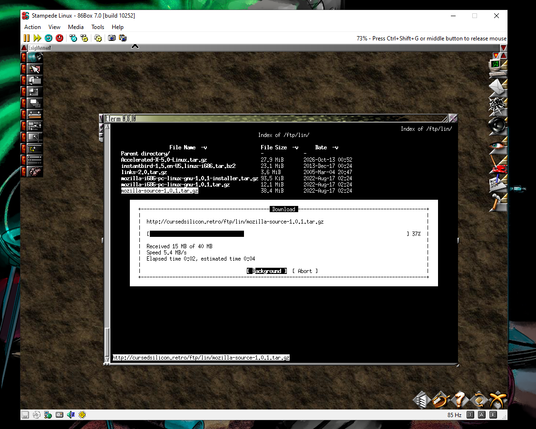
Task: Select links-2.0.tar.gz file link
Action: (144, 172)
